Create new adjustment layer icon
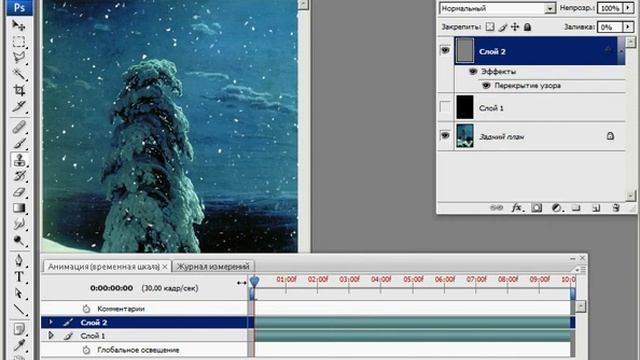 557,208
